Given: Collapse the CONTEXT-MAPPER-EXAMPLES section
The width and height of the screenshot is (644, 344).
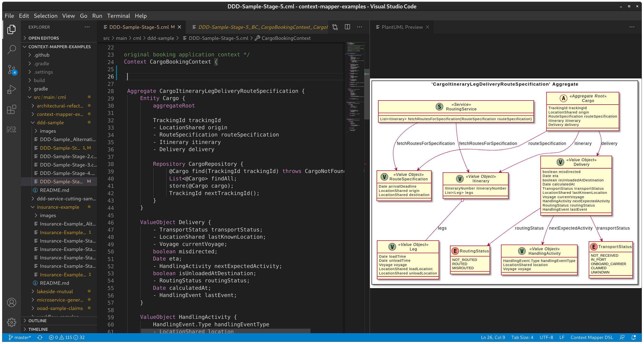Looking at the screenshot, I should [59, 47].
